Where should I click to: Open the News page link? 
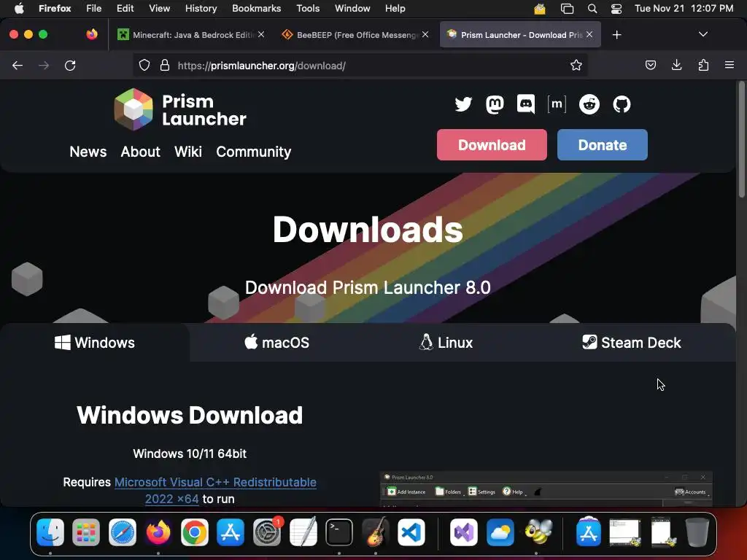tap(88, 152)
